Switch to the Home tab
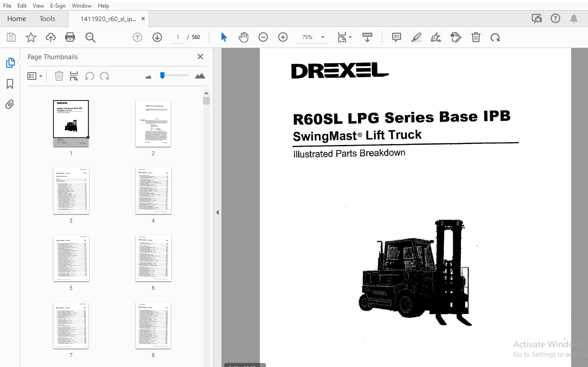The image size is (588, 367). [17, 19]
